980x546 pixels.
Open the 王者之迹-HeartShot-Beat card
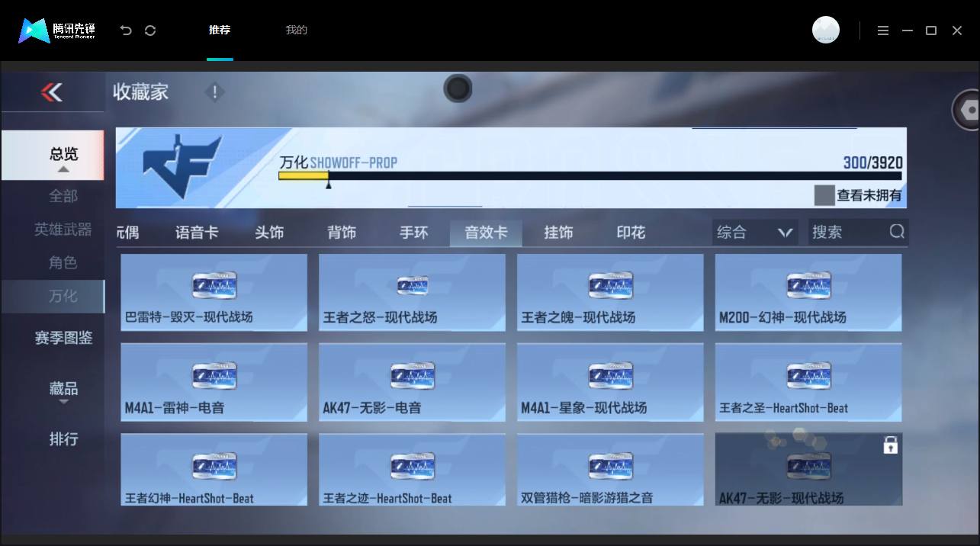coord(412,470)
